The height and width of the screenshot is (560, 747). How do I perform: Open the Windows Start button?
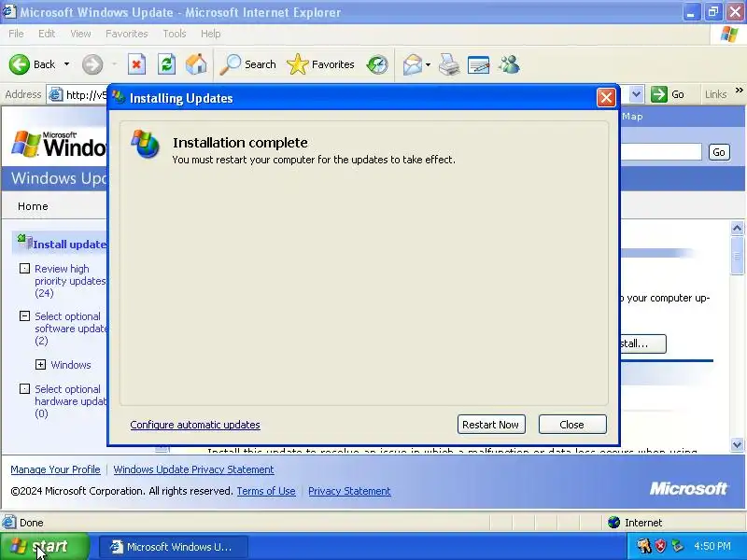tap(44, 546)
